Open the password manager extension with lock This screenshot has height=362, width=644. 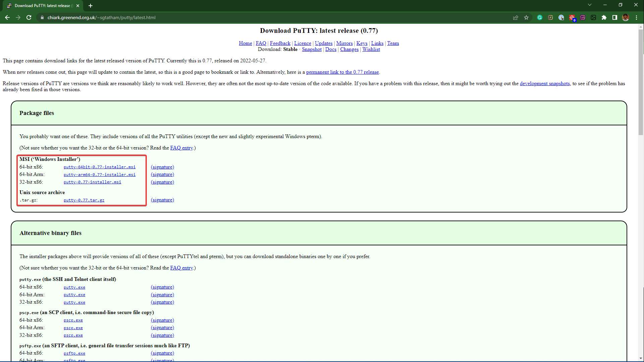(561, 17)
